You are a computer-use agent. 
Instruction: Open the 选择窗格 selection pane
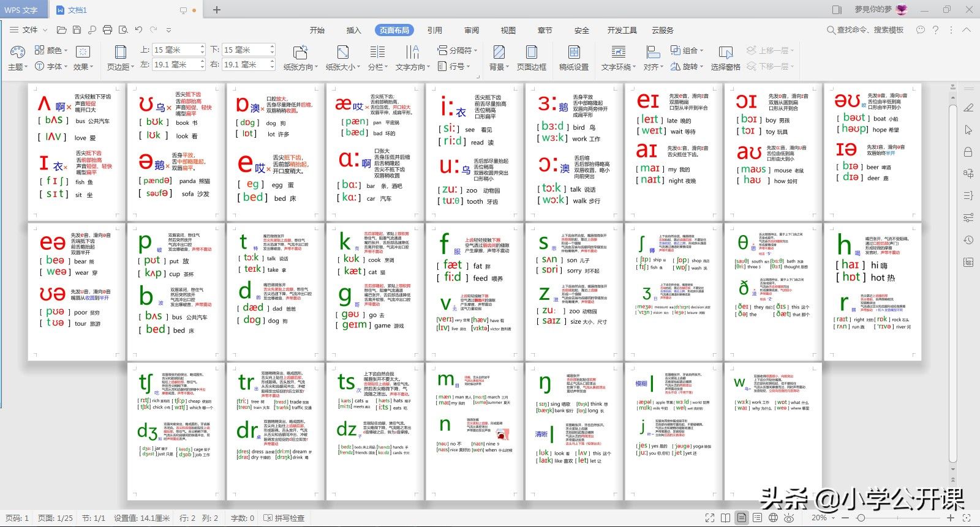tap(725, 58)
